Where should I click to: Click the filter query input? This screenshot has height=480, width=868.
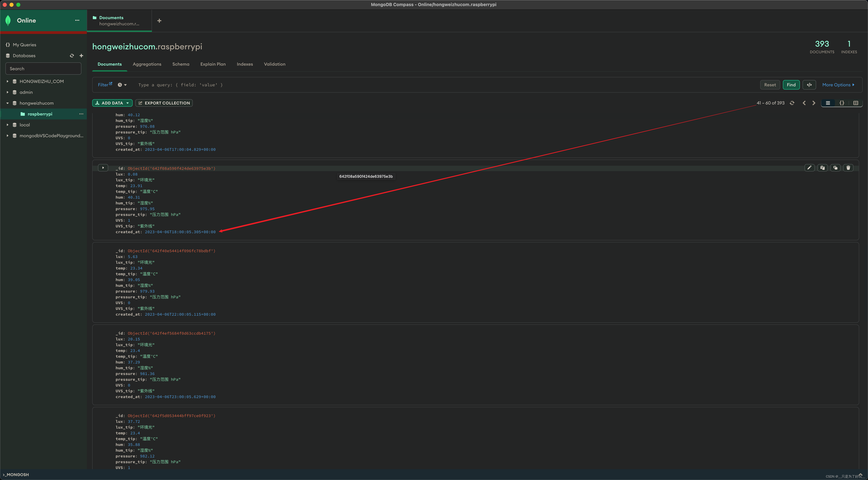(x=445, y=85)
